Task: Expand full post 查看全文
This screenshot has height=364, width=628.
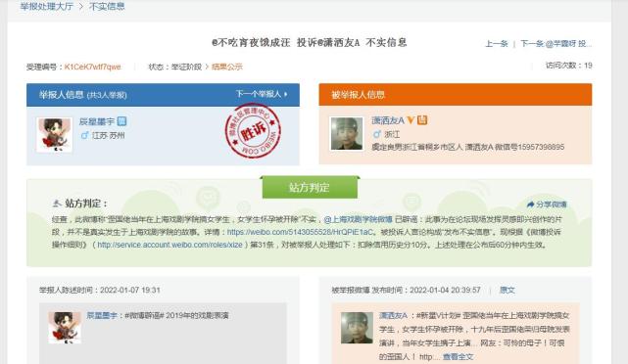Action: (x=458, y=356)
